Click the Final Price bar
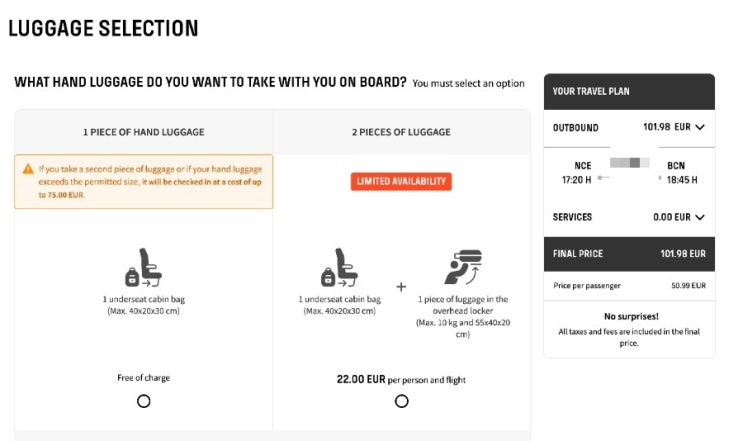 [x=629, y=254]
